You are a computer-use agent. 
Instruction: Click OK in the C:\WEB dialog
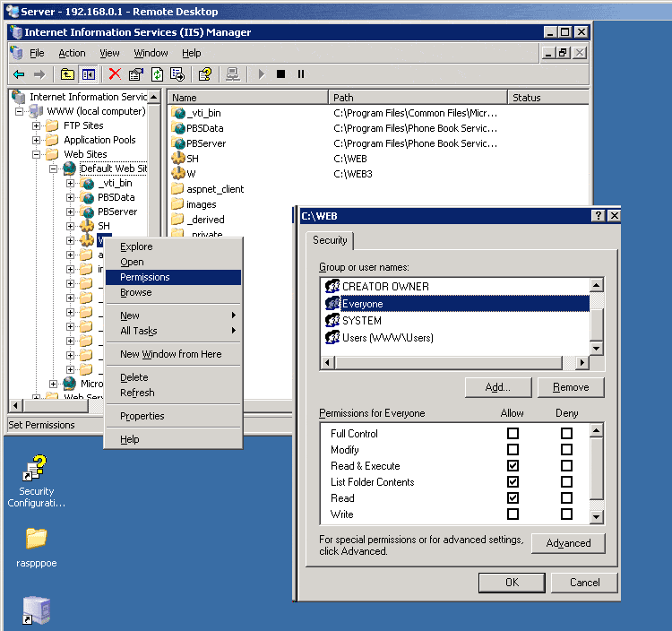point(512,583)
